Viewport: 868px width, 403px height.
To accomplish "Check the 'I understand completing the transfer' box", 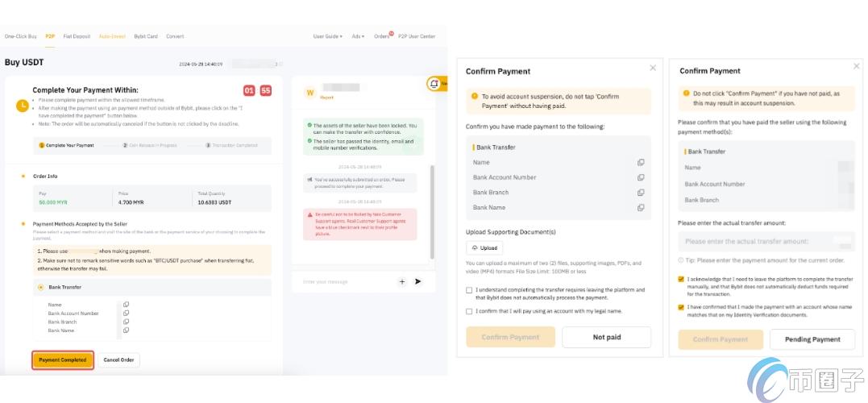I will (469, 290).
